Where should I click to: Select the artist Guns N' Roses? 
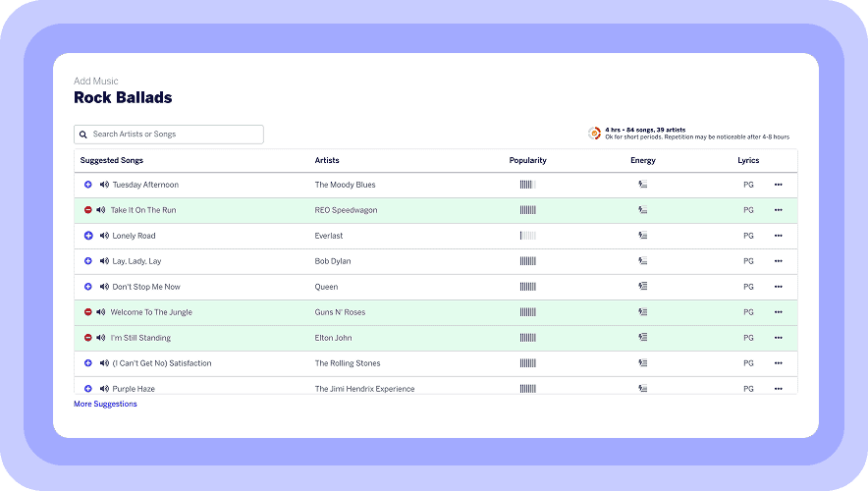tap(340, 311)
